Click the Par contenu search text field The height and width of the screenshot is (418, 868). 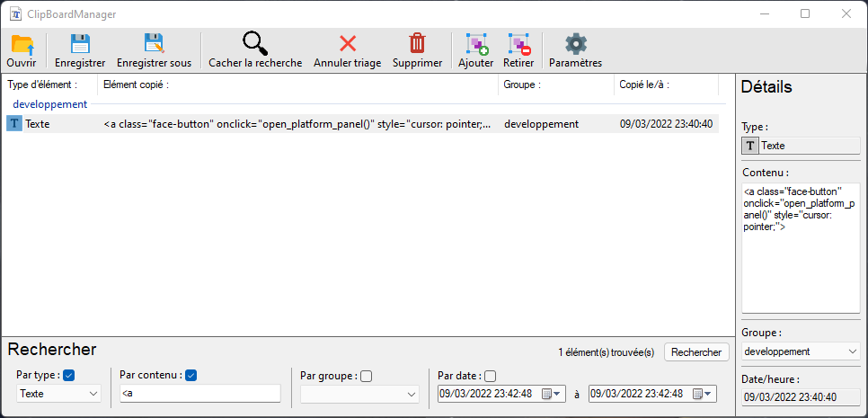pyautogui.click(x=199, y=394)
